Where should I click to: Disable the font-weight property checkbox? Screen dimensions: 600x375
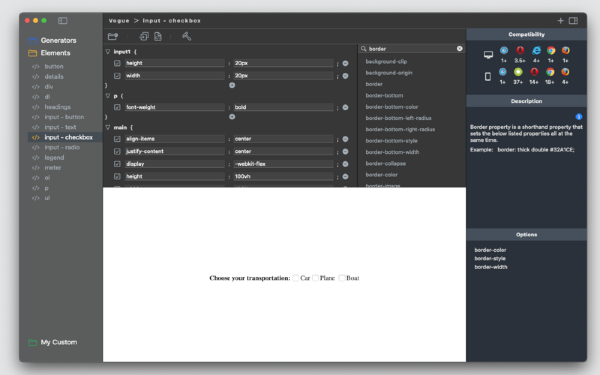[117, 108]
